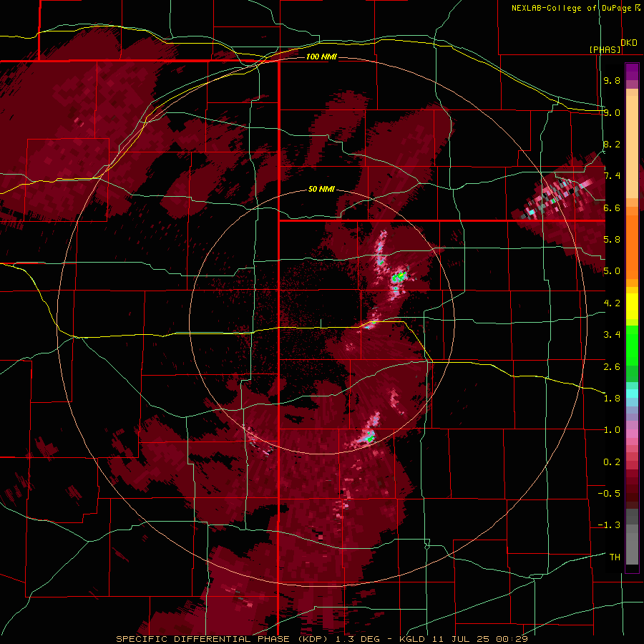Click the TH threshold label
Viewport: 644px width, 644px height.
tap(615, 557)
